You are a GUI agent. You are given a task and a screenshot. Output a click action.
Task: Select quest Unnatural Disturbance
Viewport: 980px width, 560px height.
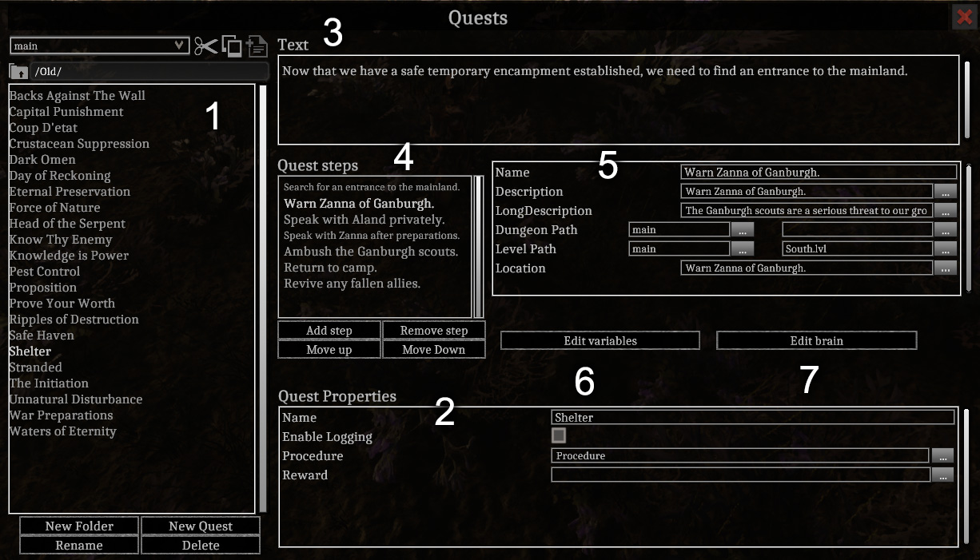pyautogui.click(x=76, y=399)
